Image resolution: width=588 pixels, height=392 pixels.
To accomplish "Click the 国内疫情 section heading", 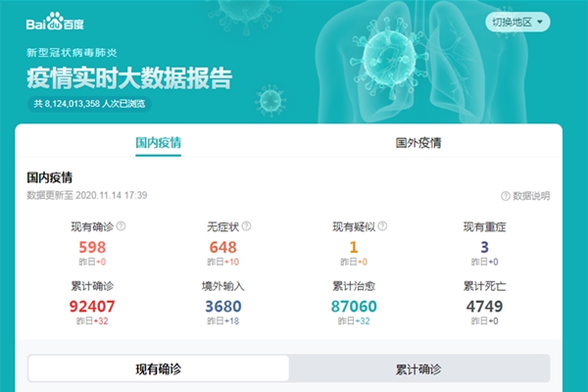I will pos(50,177).
